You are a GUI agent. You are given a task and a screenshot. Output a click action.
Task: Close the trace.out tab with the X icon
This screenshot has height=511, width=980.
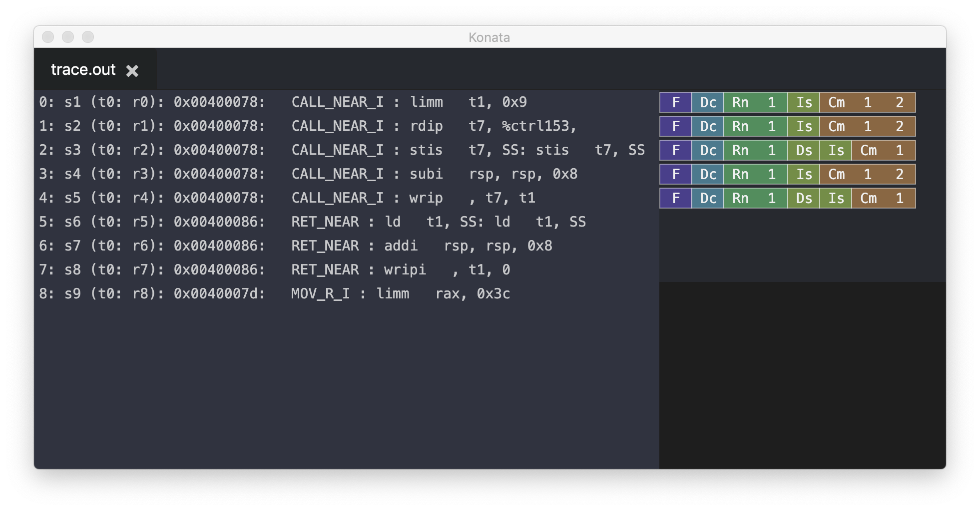[x=132, y=71]
